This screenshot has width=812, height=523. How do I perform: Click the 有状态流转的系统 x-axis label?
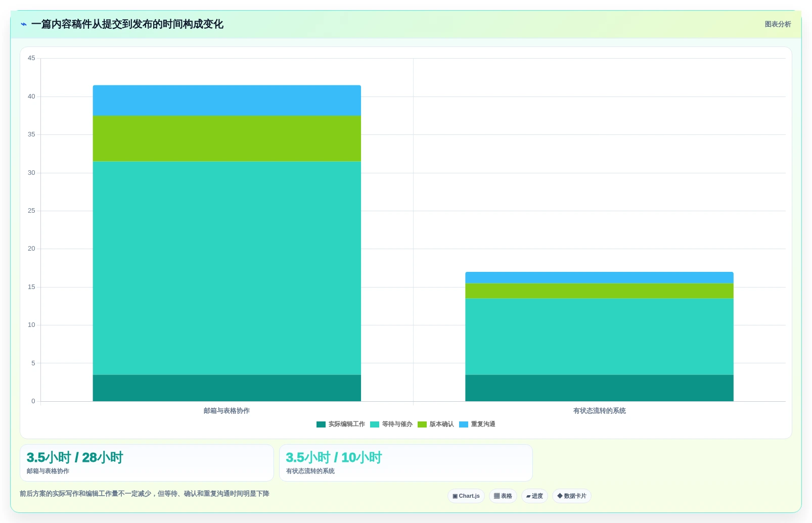[x=600, y=411]
